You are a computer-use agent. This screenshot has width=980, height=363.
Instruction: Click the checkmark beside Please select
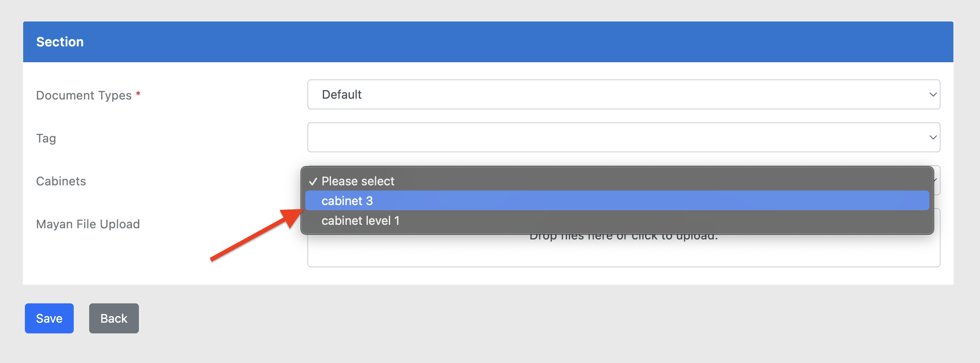point(313,181)
